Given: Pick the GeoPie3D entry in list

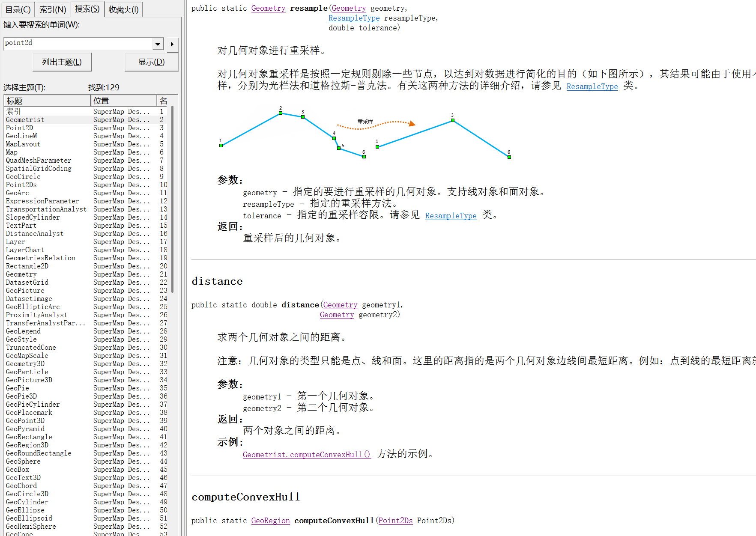Looking at the screenshot, I should click(x=21, y=396).
